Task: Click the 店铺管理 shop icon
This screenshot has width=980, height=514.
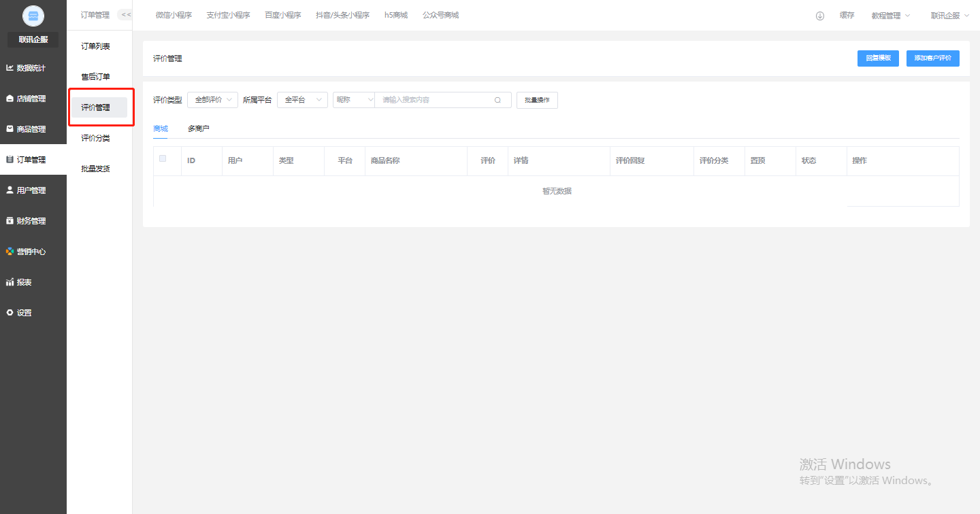Action: [x=10, y=99]
